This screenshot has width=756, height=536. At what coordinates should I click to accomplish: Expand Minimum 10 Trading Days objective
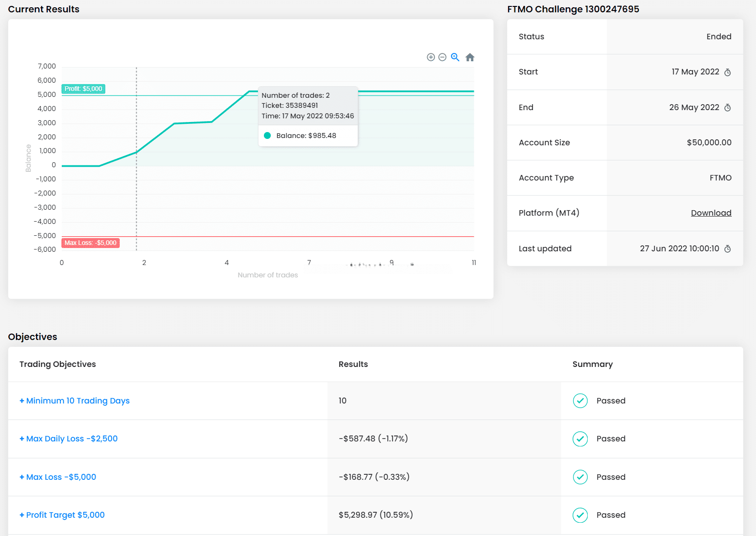click(x=75, y=401)
